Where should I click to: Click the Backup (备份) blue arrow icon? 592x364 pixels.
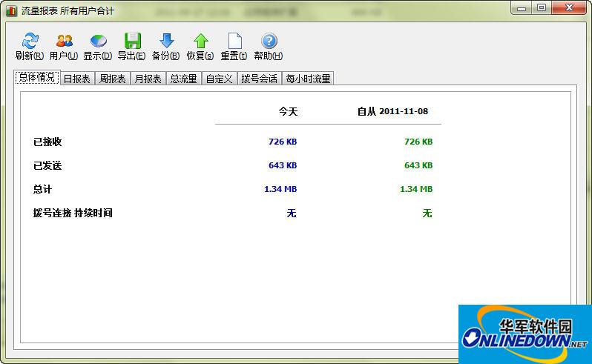pyautogui.click(x=166, y=42)
